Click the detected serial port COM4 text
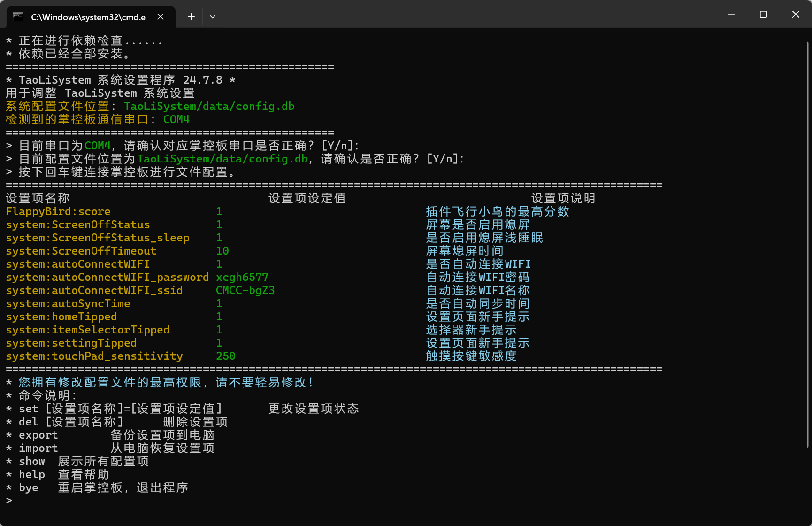Screen dimensions: 812x526 [176, 119]
